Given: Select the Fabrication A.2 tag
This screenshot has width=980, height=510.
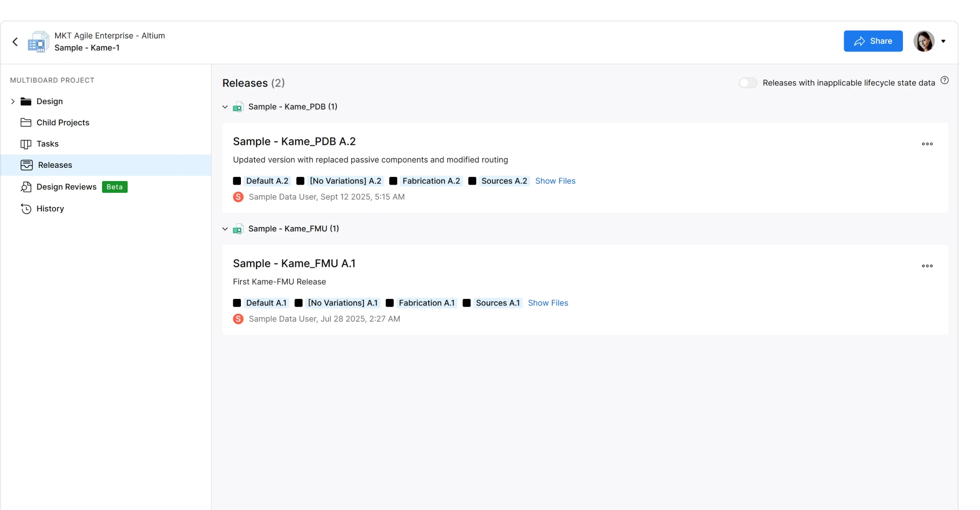Looking at the screenshot, I should 431,181.
